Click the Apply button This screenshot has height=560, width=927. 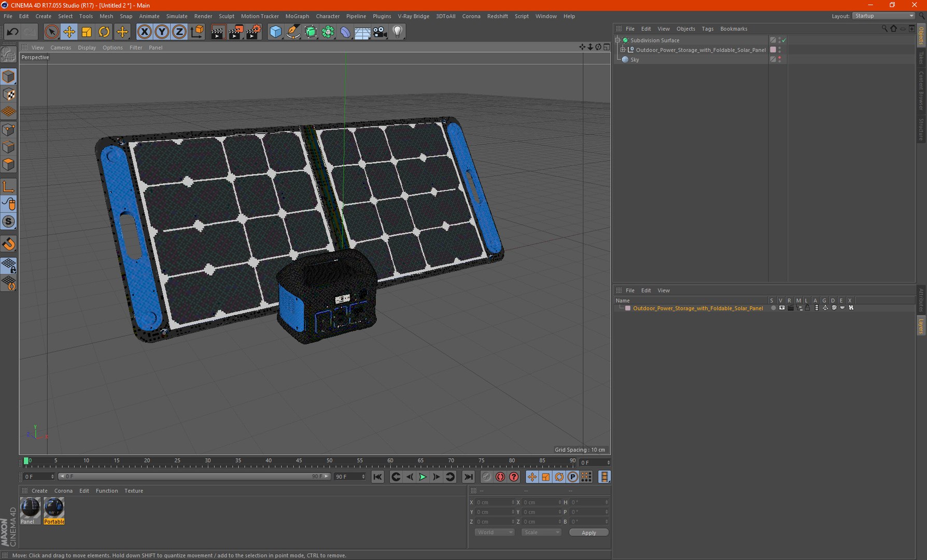pos(588,533)
